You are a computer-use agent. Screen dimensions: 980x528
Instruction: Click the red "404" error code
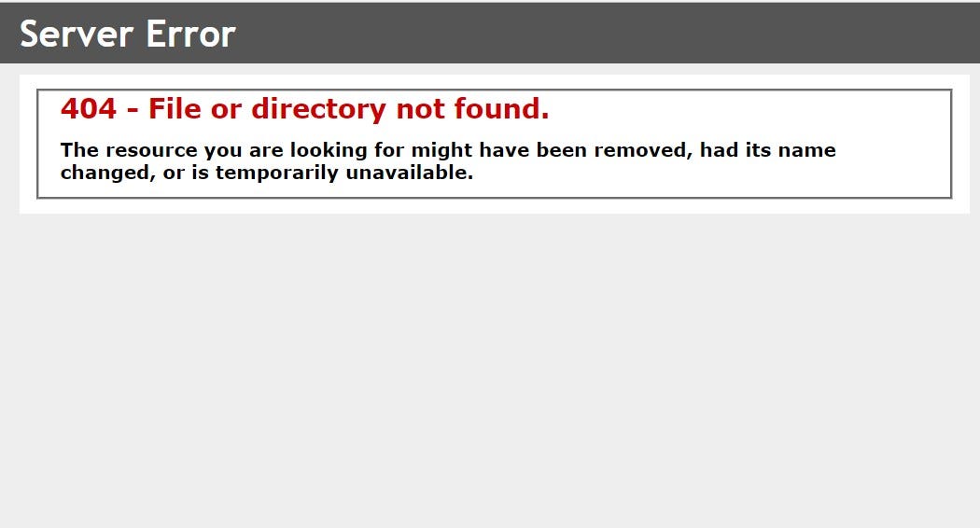[x=88, y=109]
